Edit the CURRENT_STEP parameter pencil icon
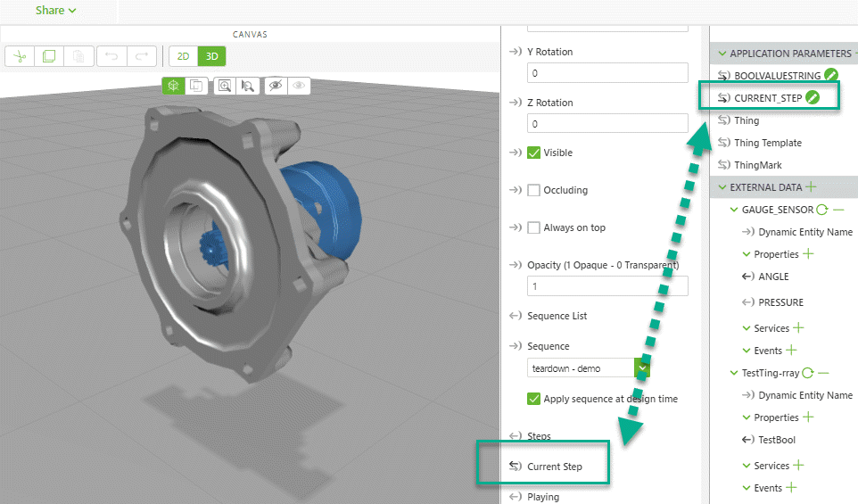Screen dimensions: 858x504 (813, 98)
